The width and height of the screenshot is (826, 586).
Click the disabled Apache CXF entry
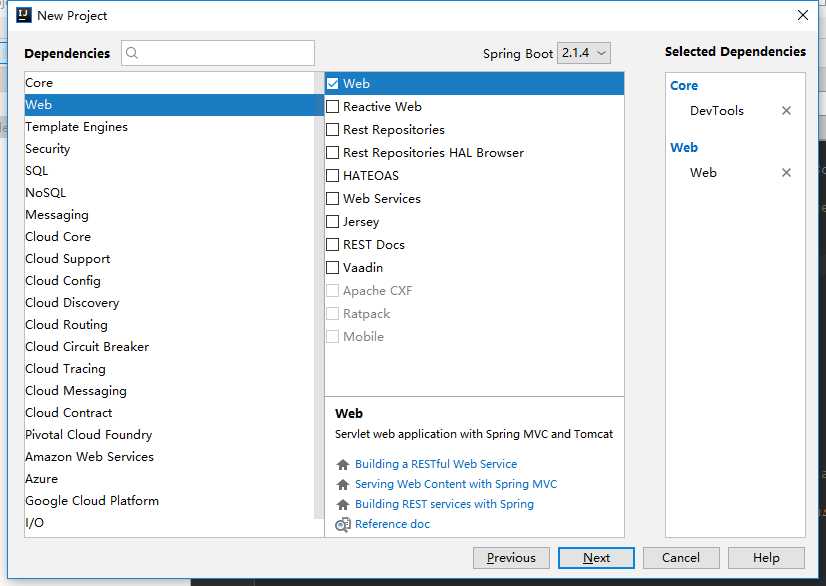(x=377, y=291)
